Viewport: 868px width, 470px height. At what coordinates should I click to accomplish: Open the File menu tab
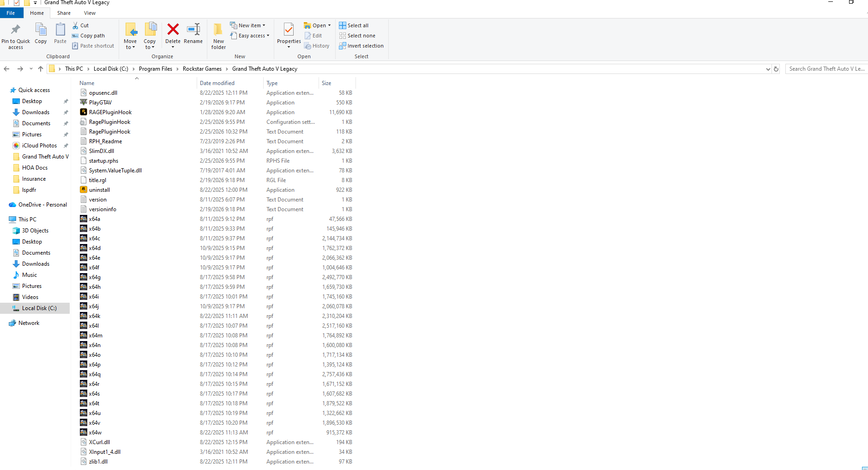tap(11, 13)
